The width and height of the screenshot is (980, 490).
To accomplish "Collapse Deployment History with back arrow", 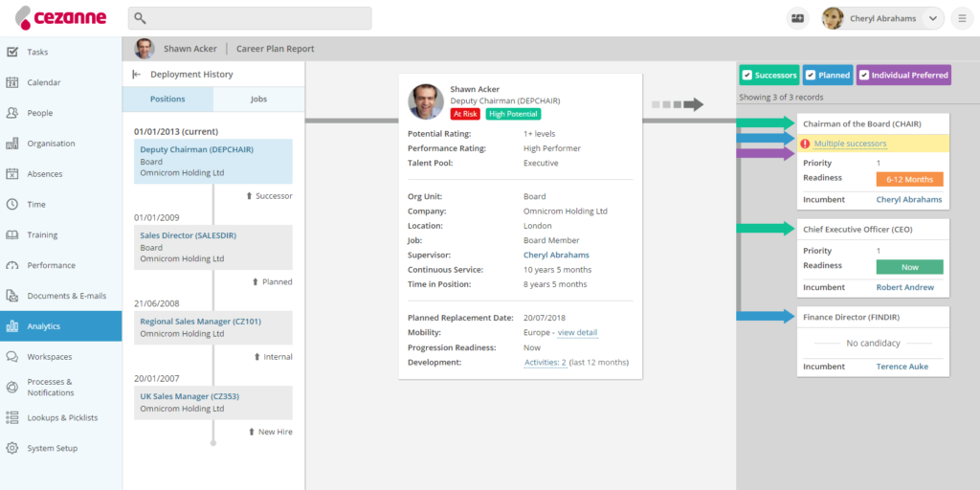I will (137, 75).
